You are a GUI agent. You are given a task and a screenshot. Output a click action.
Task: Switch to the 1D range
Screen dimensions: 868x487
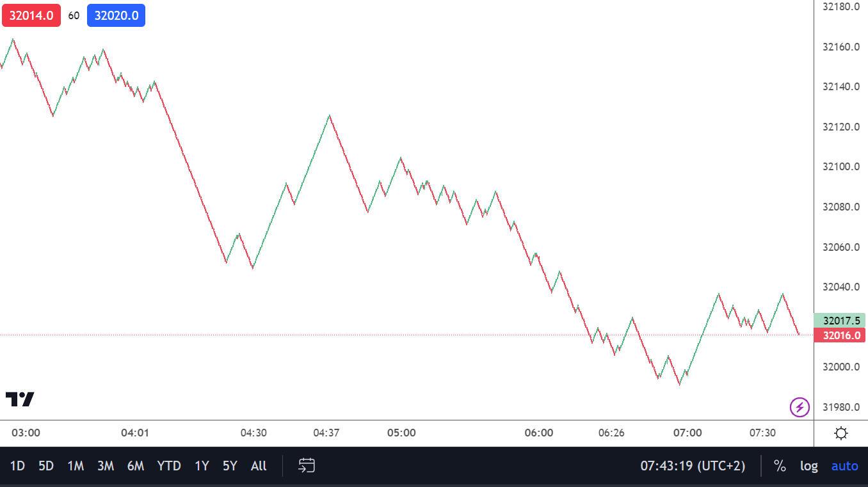point(17,466)
